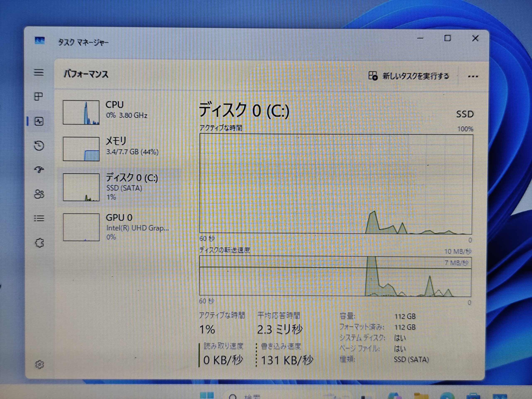532x399 pixels.
Task: Open the Services puzzle icon
Action: 39,243
